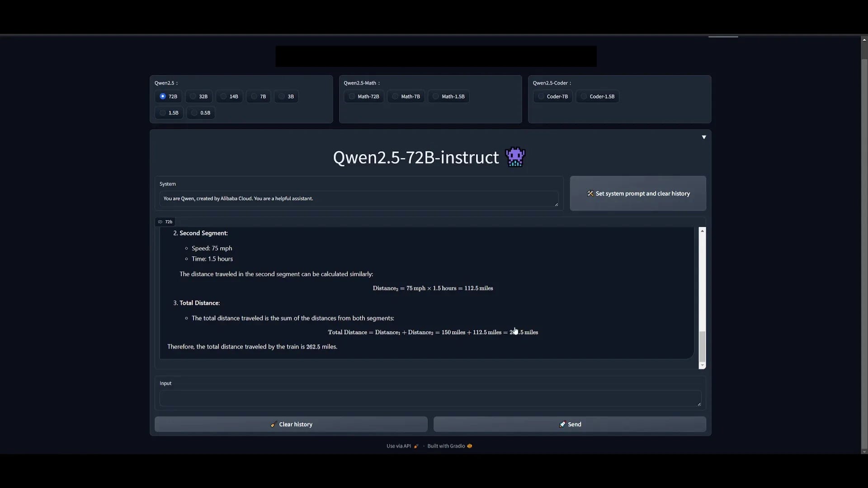Click the rocket icon next to Use via API

pos(416,446)
